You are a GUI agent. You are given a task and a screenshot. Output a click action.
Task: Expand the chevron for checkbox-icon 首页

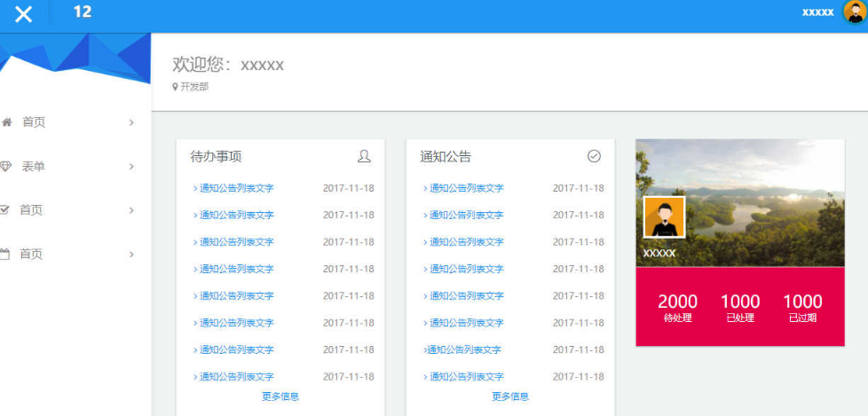[131, 210]
